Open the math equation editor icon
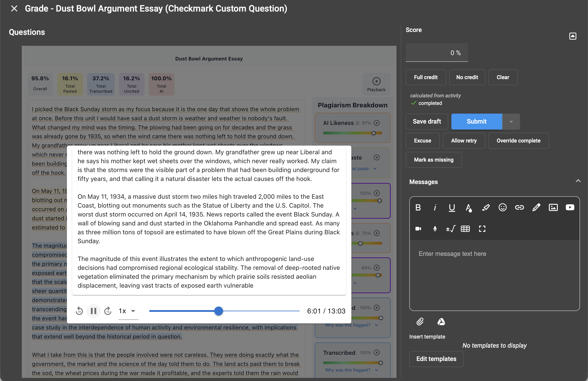Image resolution: width=588 pixels, height=381 pixels. click(451, 229)
